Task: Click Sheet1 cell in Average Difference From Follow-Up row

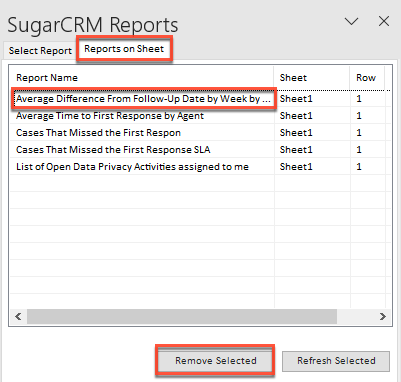Action: 296,99
